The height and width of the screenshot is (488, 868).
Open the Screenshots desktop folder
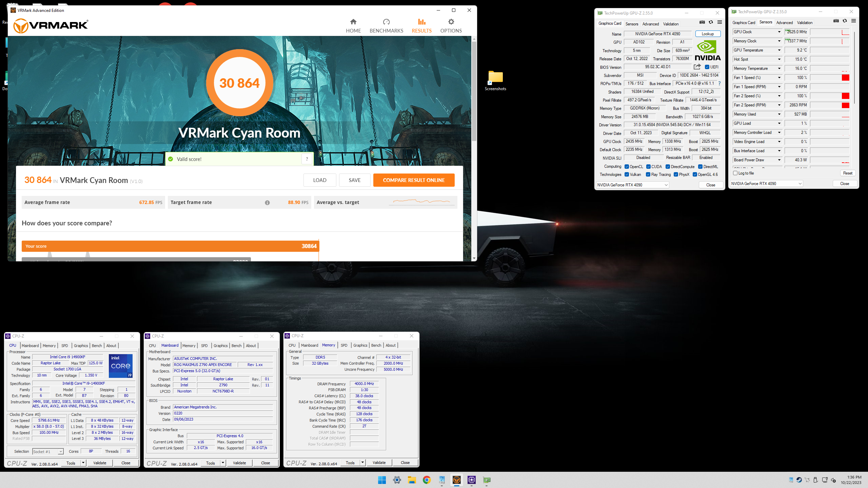click(495, 81)
